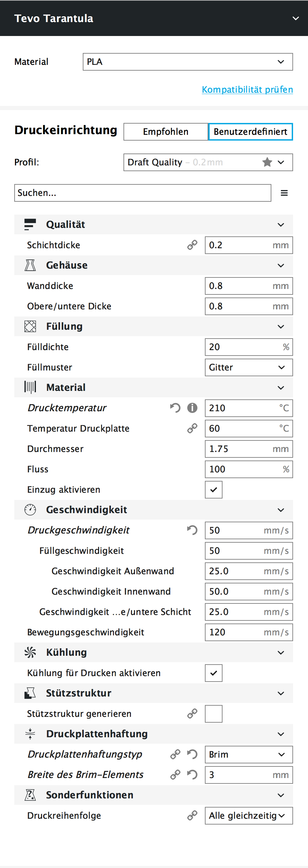The image size is (308, 868).
Task: Select the Benutzerdefiniert tab
Action: 250,132
